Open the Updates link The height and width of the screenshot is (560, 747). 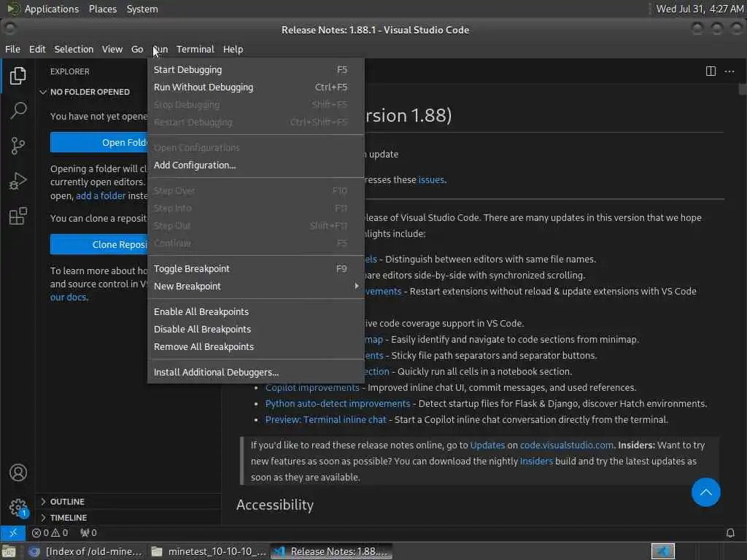(487, 446)
